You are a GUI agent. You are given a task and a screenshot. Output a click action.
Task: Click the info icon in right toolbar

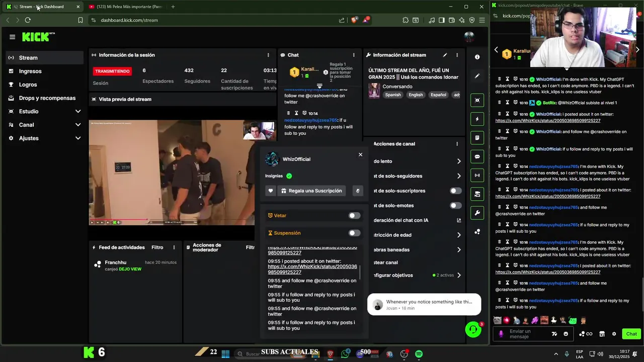click(x=477, y=57)
